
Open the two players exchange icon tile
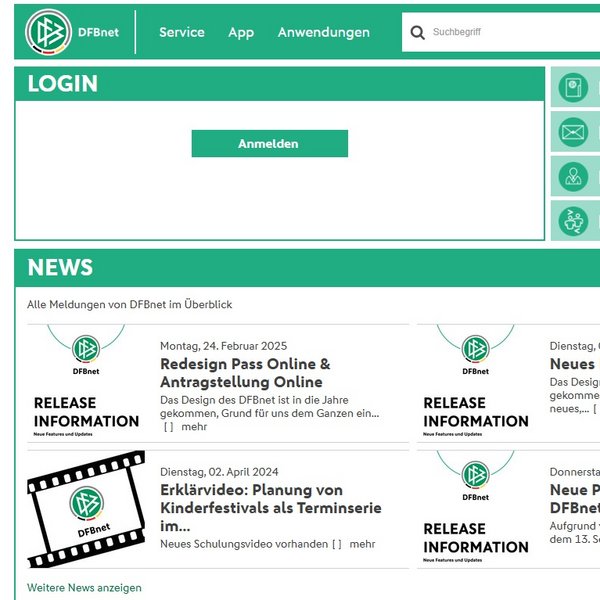point(574,221)
